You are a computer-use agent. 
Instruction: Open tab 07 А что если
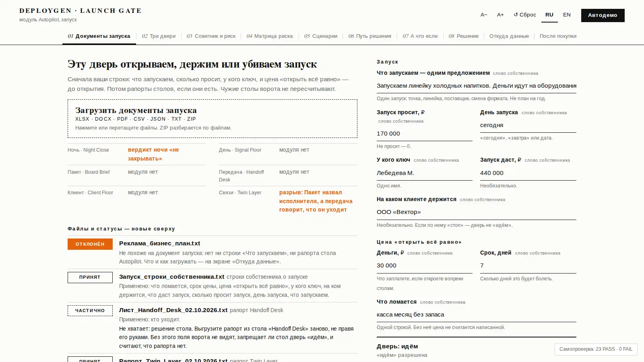(x=420, y=36)
